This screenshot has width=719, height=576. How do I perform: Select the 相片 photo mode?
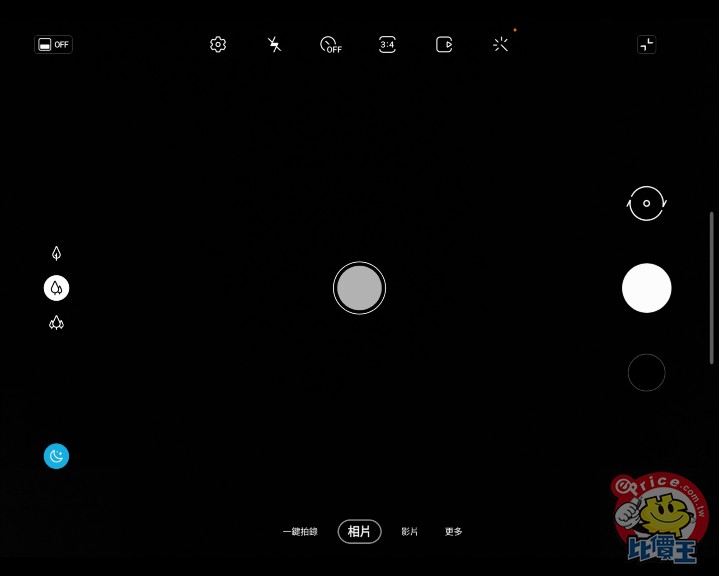click(x=360, y=532)
